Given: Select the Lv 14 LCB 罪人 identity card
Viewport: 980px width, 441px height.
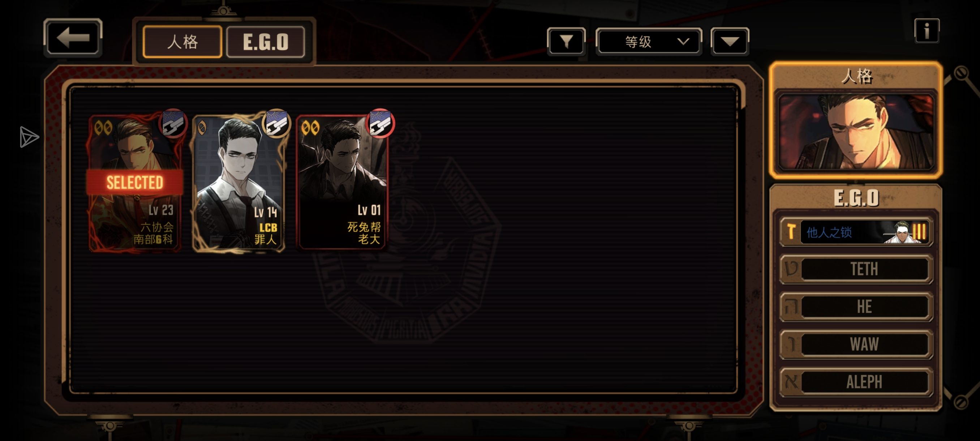Looking at the screenshot, I should point(238,183).
